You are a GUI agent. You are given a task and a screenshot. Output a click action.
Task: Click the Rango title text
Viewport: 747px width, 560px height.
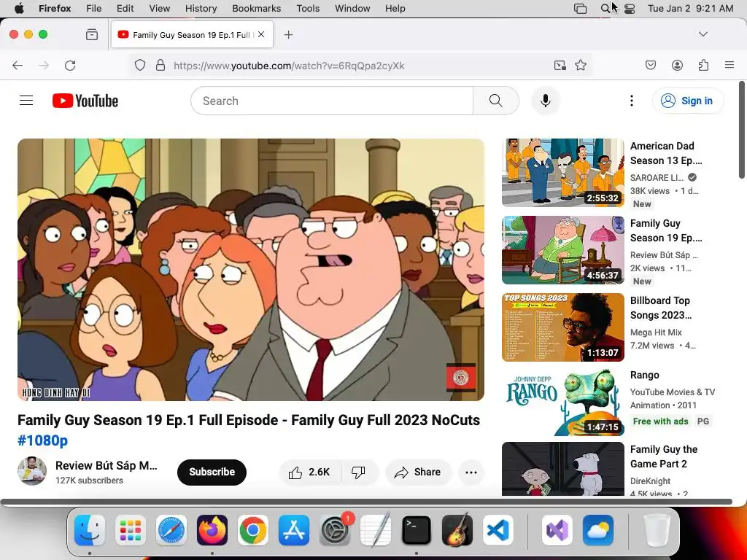point(645,375)
